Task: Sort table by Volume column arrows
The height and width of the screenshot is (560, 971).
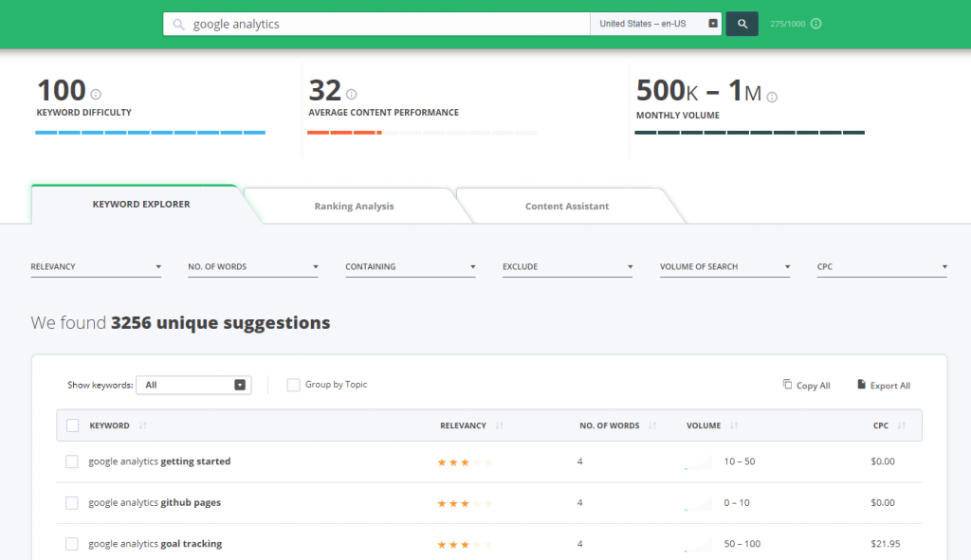Action: point(734,425)
